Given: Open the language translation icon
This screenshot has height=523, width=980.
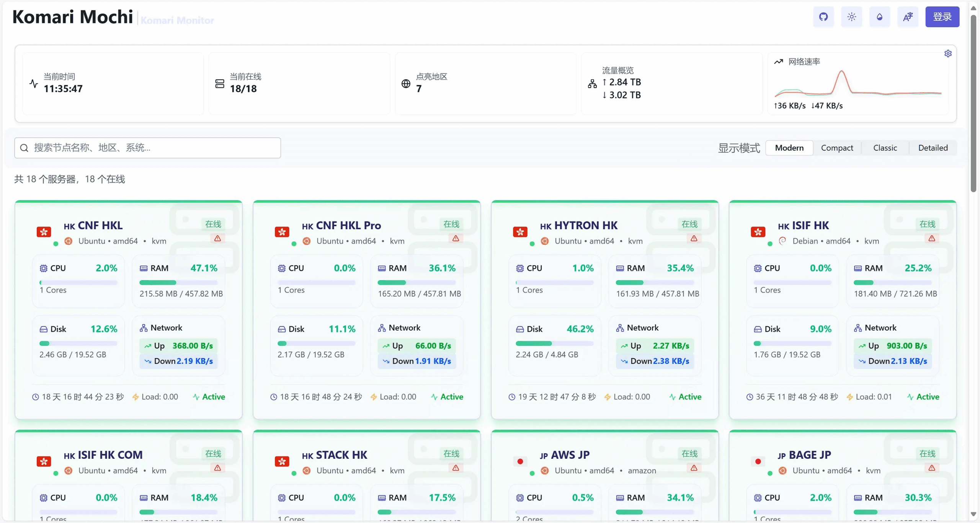Looking at the screenshot, I should [x=908, y=17].
